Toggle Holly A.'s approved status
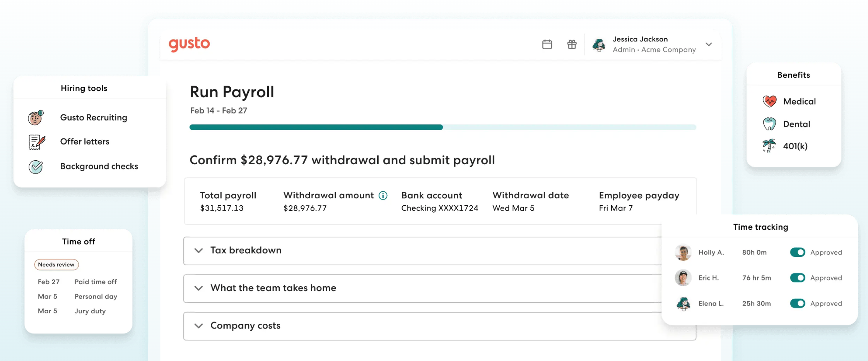 [x=798, y=252]
